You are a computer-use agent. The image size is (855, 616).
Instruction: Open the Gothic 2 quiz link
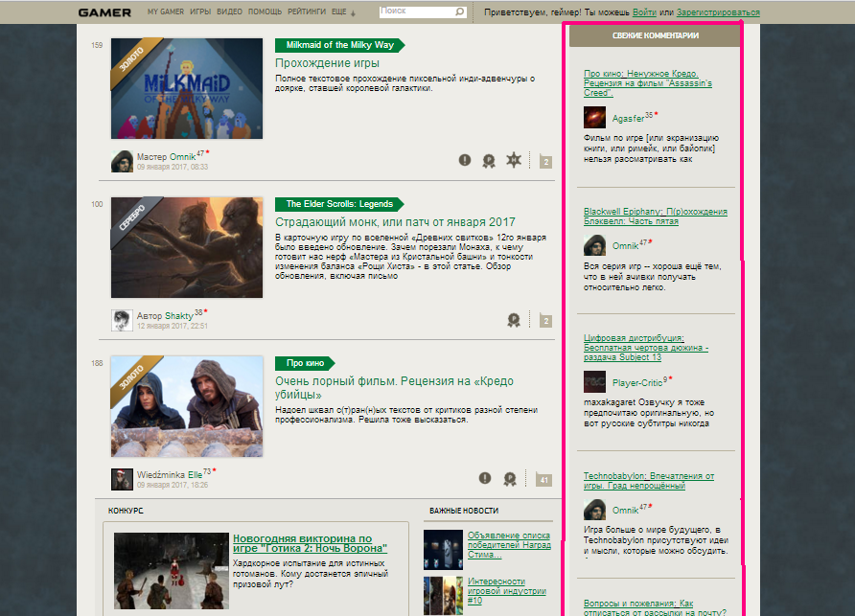311,543
